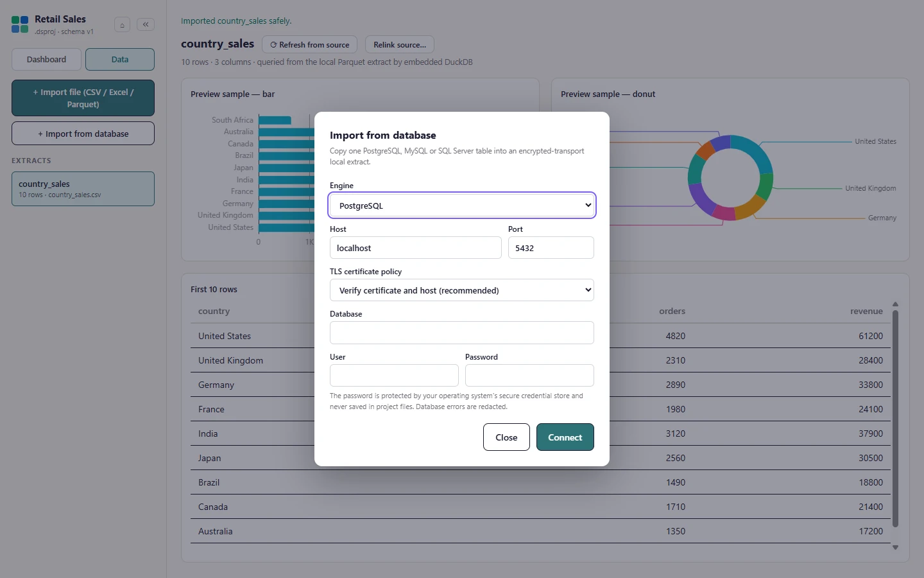Image resolution: width=924 pixels, height=578 pixels.
Task: Click the Canada row cell
Action: (213, 507)
